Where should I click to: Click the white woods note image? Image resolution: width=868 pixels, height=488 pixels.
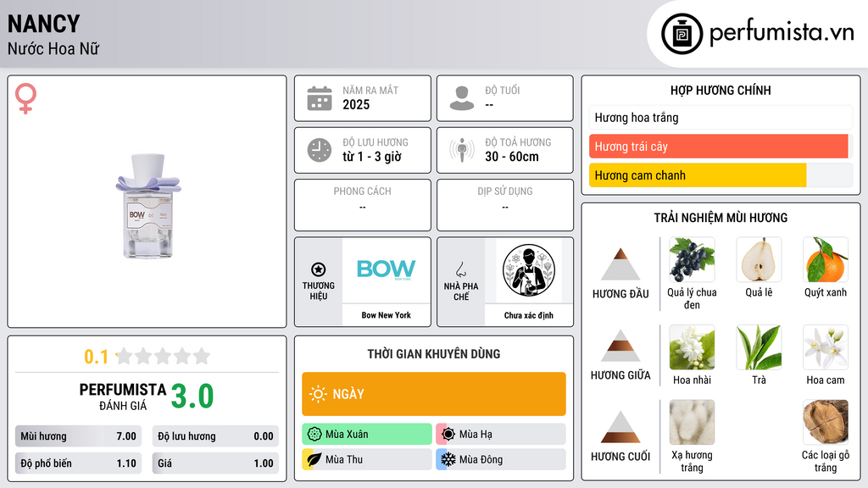826,422
